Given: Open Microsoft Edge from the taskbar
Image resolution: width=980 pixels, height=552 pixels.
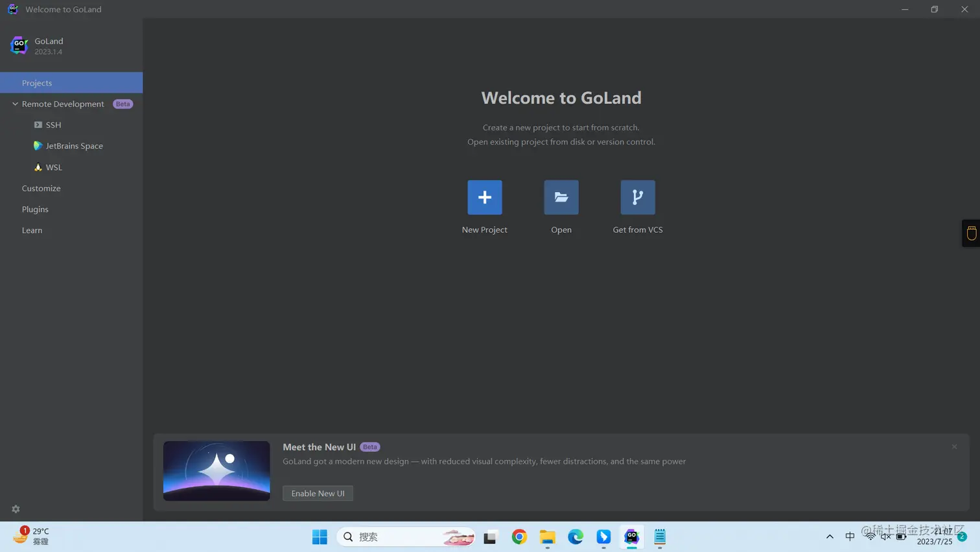Looking at the screenshot, I should tap(576, 537).
